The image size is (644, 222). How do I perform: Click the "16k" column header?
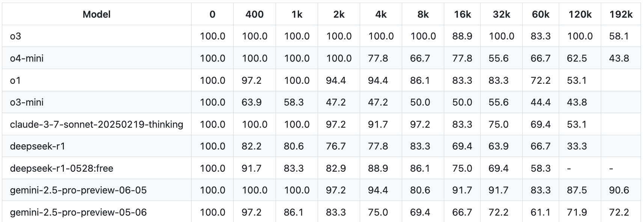[462, 14]
